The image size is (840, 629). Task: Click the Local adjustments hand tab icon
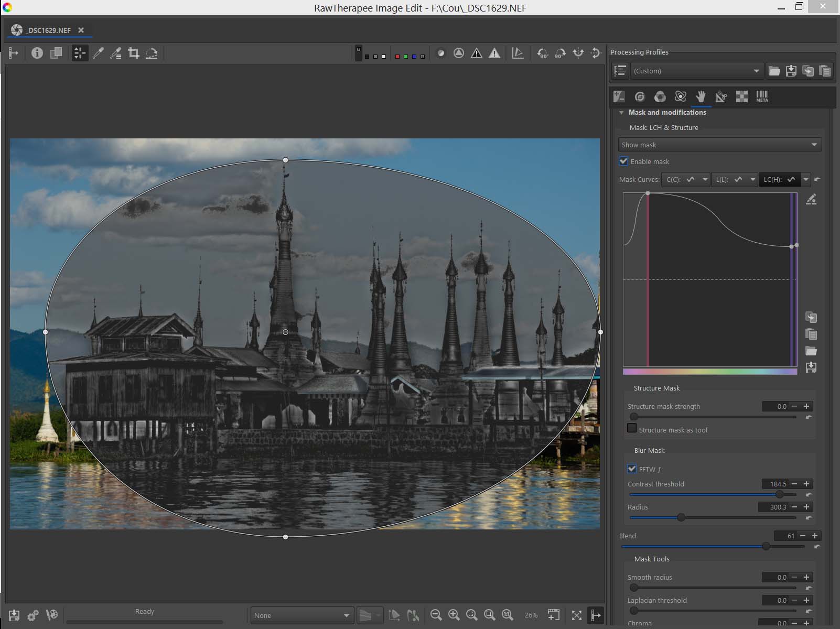tap(701, 96)
